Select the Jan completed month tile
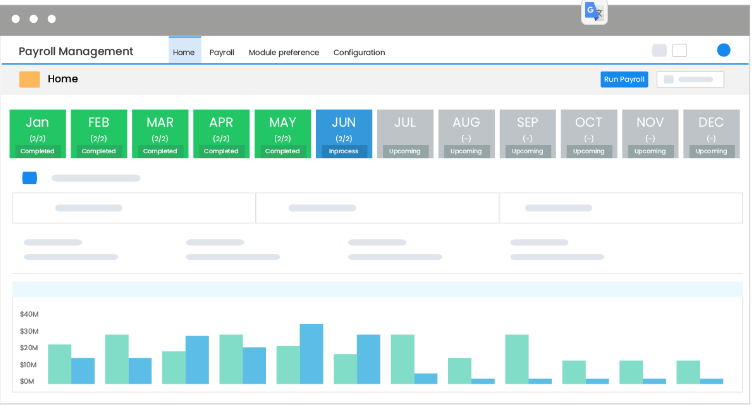 pyautogui.click(x=38, y=134)
